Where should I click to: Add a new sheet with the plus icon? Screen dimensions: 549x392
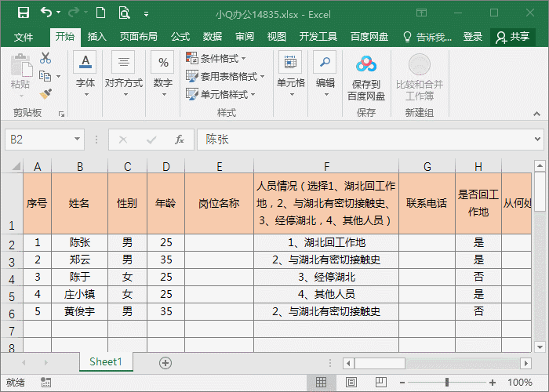click(165, 363)
